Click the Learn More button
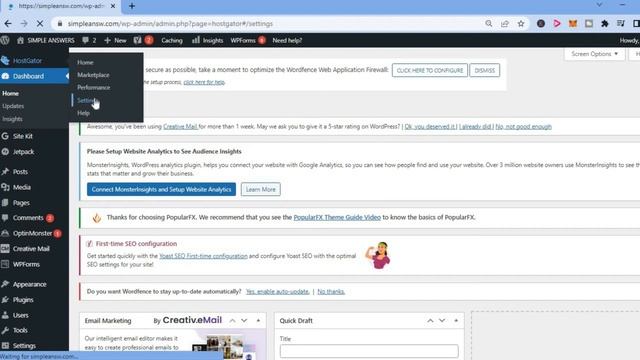The width and height of the screenshot is (640, 360). (x=260, y=189)
